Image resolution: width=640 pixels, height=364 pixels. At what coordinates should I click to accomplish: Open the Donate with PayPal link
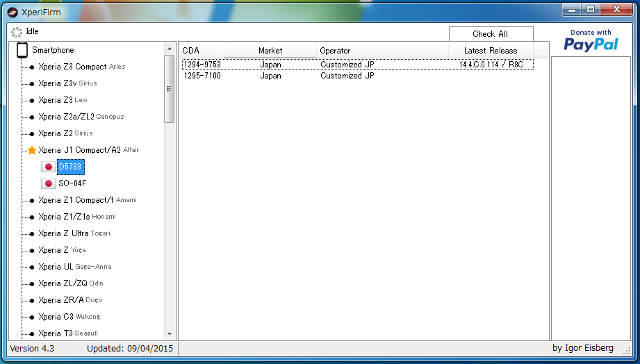[591, 40]
